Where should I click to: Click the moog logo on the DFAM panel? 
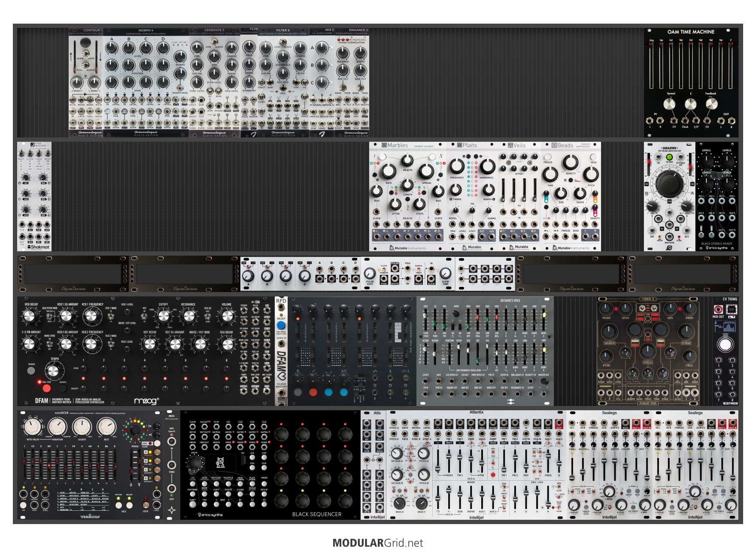tap(147, 401)
